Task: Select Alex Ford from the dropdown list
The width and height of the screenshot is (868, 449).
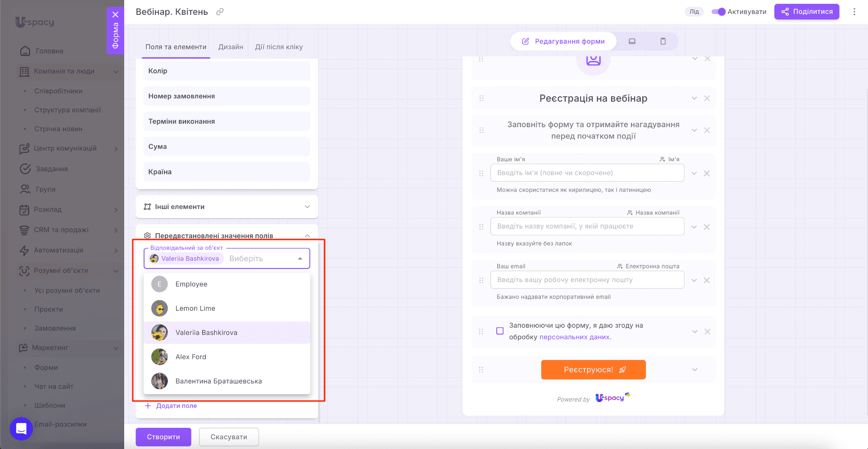Action: pyautogui.click(x=191, y=357)
